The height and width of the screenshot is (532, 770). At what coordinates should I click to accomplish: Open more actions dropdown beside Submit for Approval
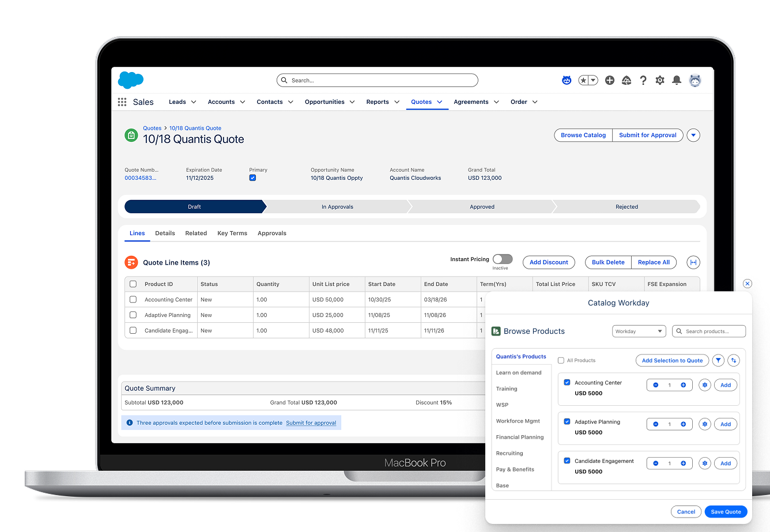click(693, 135)
